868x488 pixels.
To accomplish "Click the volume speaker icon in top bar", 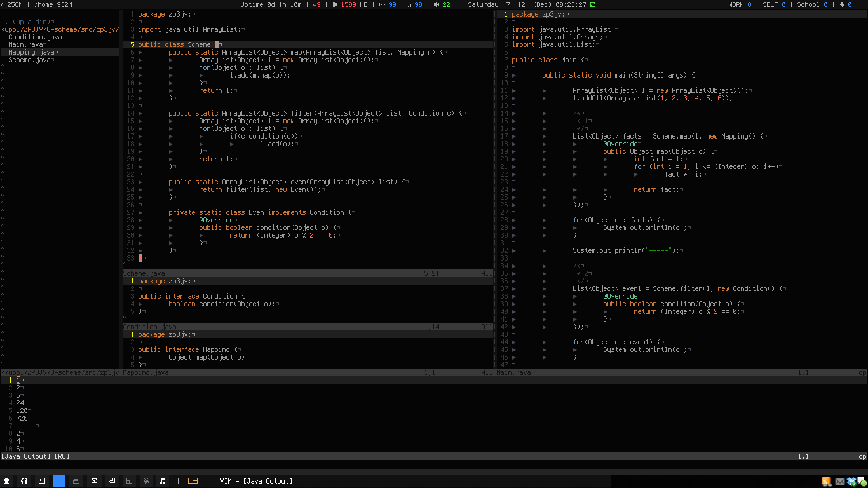I will pos(437,4).
